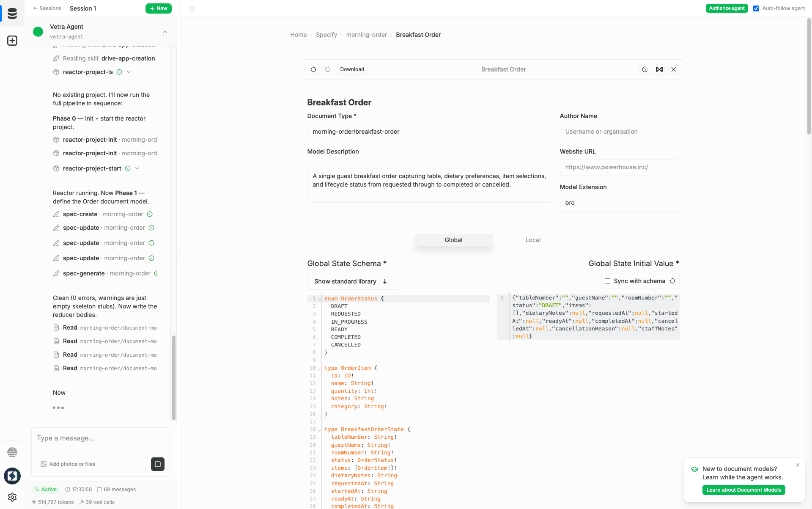Focus the Author Name input field

[619, 132]
